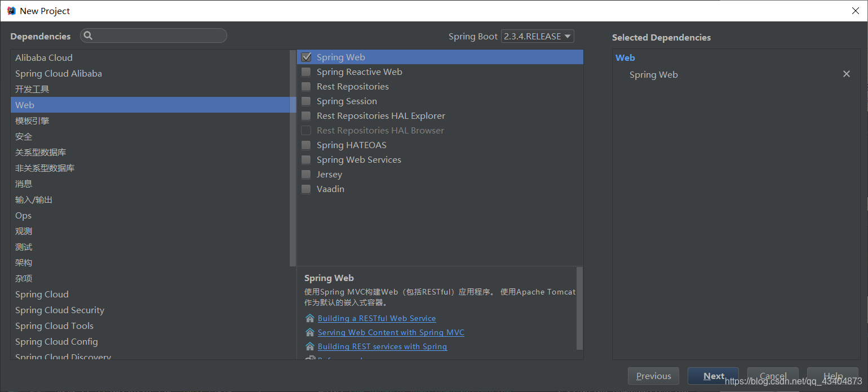Click the home icon beside Serving Web Content
This screenshot has height=392, width=868.
(309, 332)
